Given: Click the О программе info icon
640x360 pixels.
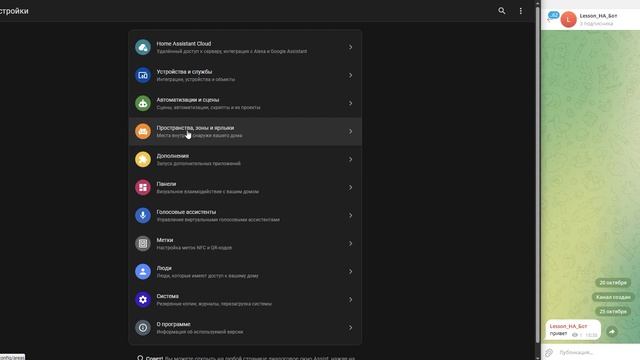Looking at the screenshot, I should pos(143,328).
